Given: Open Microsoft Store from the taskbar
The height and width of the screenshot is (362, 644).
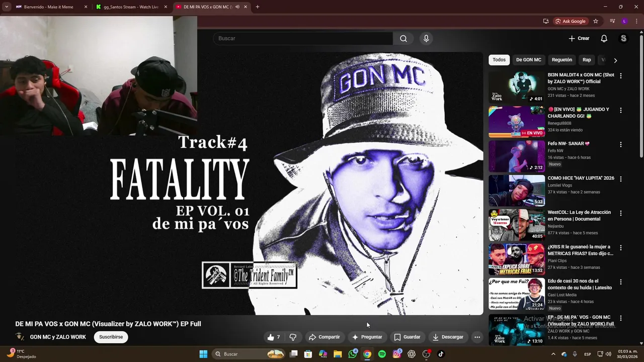Looking at the screenshot, I should 308,354.
